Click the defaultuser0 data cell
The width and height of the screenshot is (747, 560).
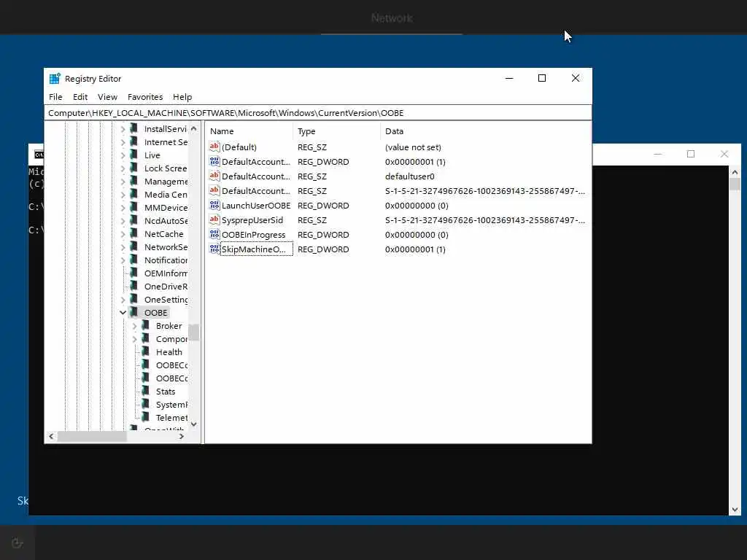(x=410, y=176)
